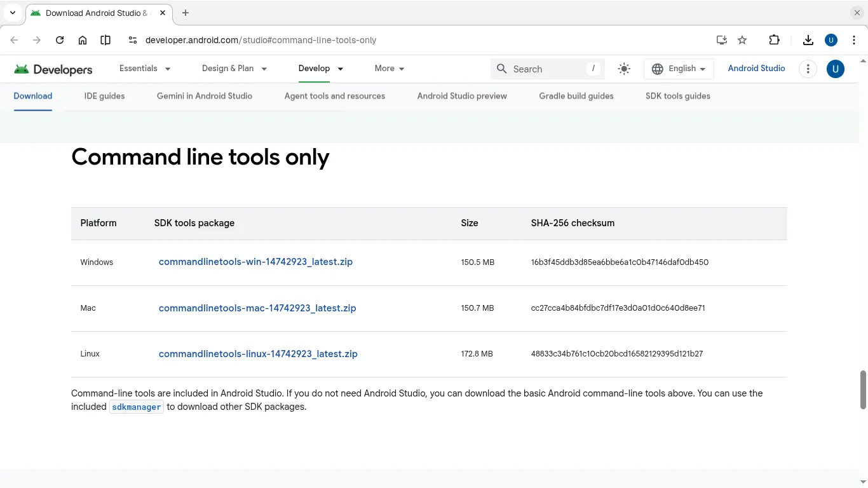The width and height of the screenshot is (868, 488).
Task: Click the SDK tools package column header
Action: tap(194, 223)
